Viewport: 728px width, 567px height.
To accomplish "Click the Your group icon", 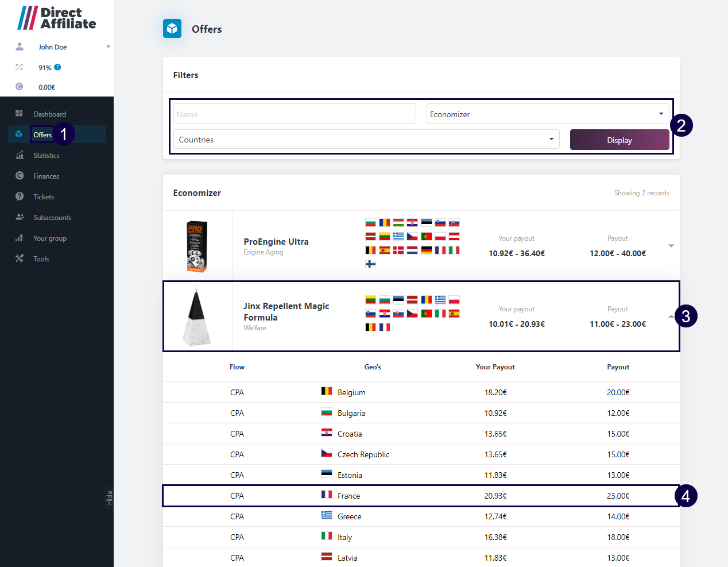I will pyautogui.click(x=19, y=238).
